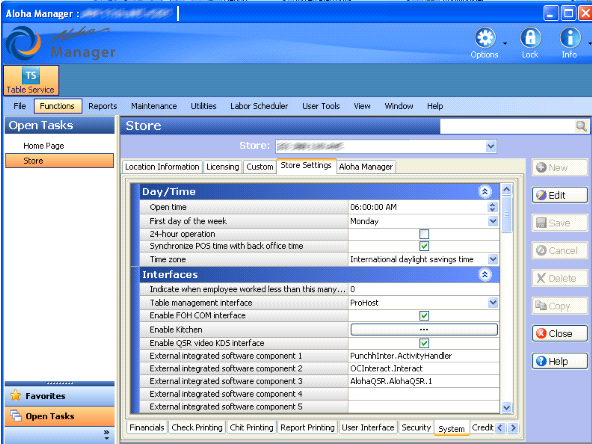Open the Options gear icon
The width and height of the screenshot is (592, 444).
pos(485,38)
